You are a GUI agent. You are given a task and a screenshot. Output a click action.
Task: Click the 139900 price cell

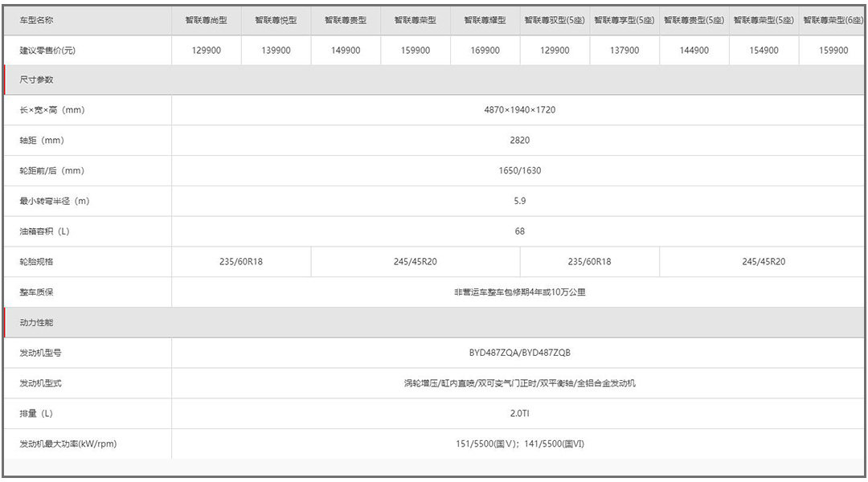tap(276, 50)
